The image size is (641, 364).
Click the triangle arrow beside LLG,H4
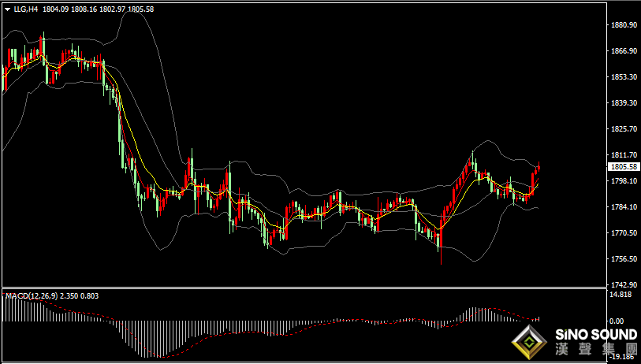[7, 9]
